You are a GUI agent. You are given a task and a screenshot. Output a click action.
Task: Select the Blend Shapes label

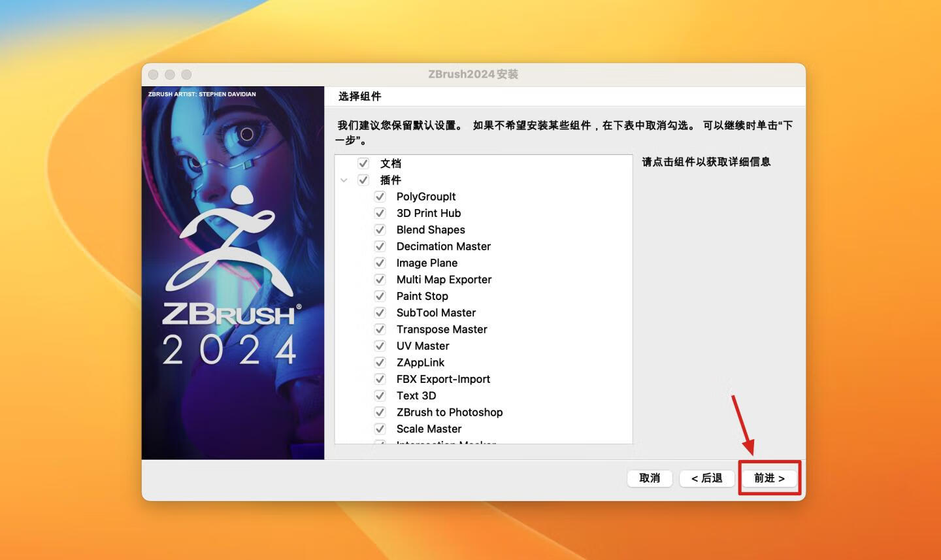point(431,230)
